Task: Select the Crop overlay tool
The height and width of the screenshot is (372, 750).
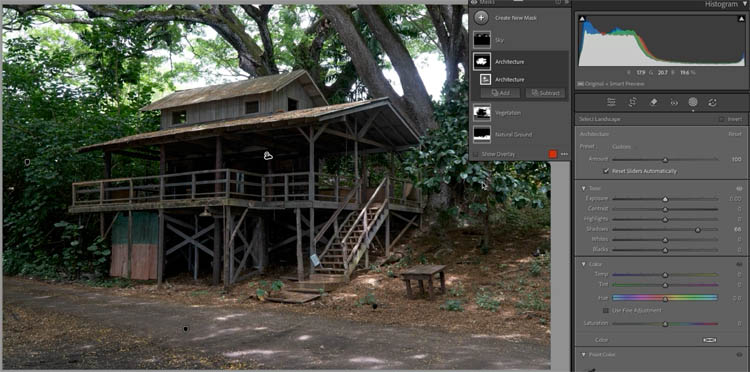Action: coord(632,102)
